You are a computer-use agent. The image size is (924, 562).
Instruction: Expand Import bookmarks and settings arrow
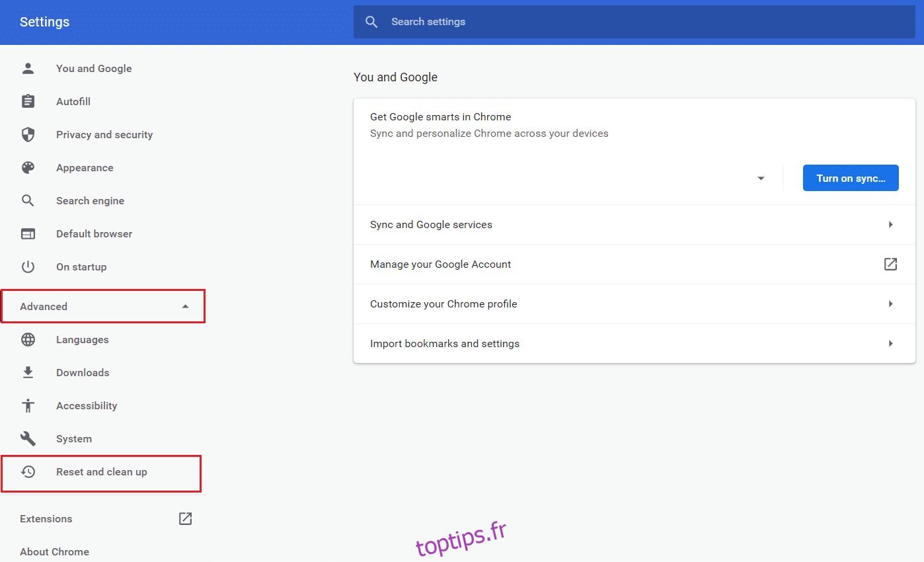891,343
